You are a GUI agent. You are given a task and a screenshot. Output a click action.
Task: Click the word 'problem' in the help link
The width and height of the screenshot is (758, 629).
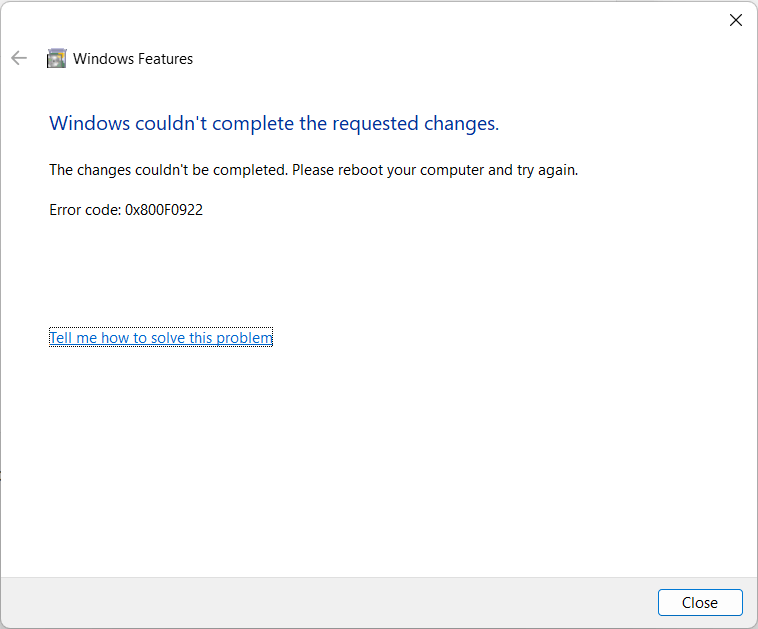point(244,338)
